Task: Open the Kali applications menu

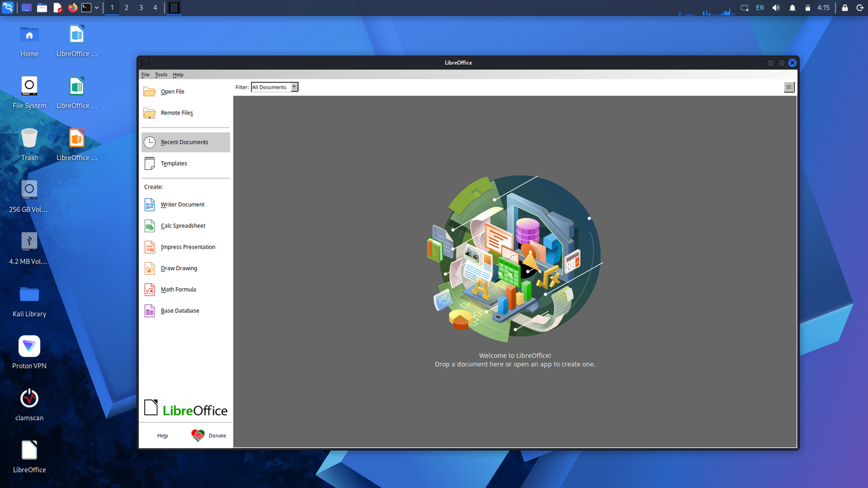Action: 8,8
